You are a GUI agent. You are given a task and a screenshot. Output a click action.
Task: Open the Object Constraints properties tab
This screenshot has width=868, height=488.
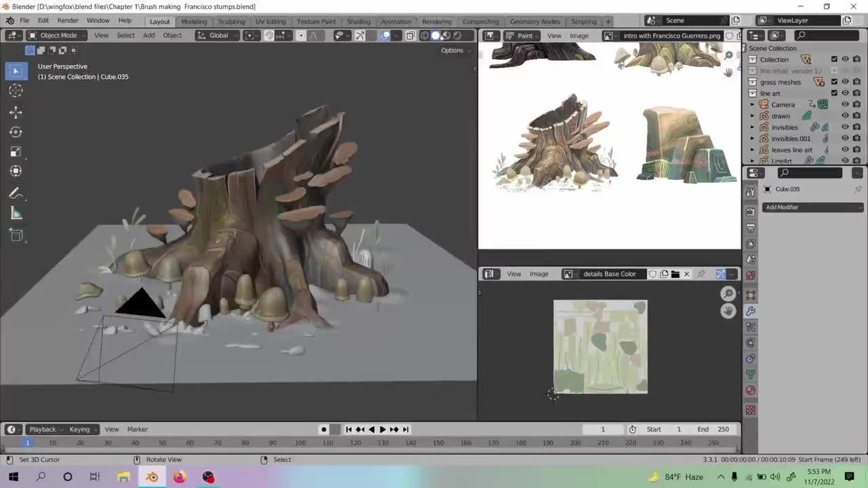[751, 359]
